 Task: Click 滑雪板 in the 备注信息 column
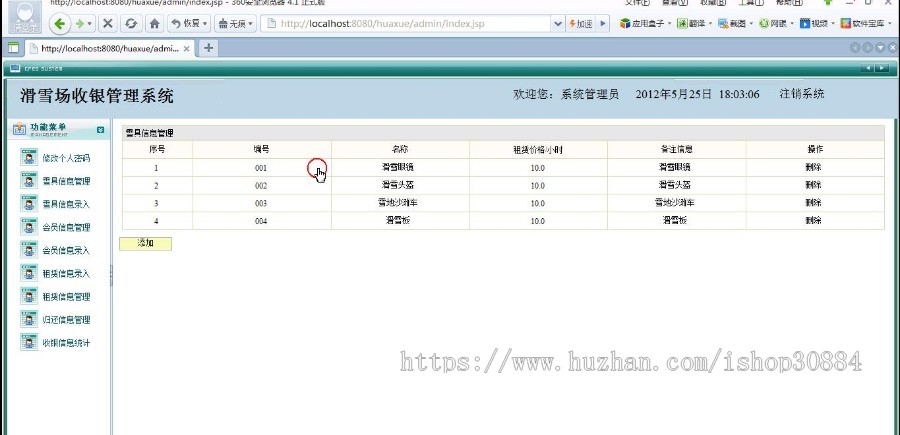(x=675, y=220)
